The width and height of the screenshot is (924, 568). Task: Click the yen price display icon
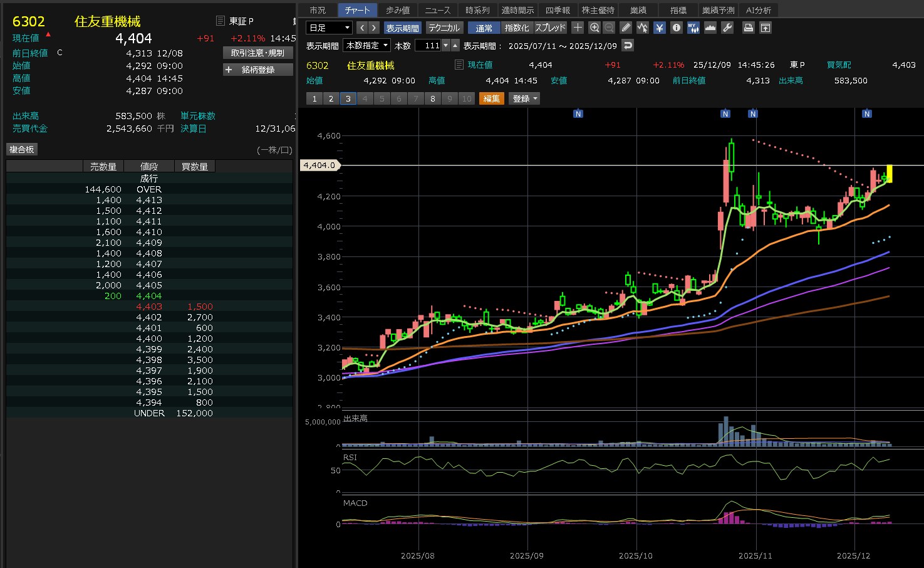[660, 28]
